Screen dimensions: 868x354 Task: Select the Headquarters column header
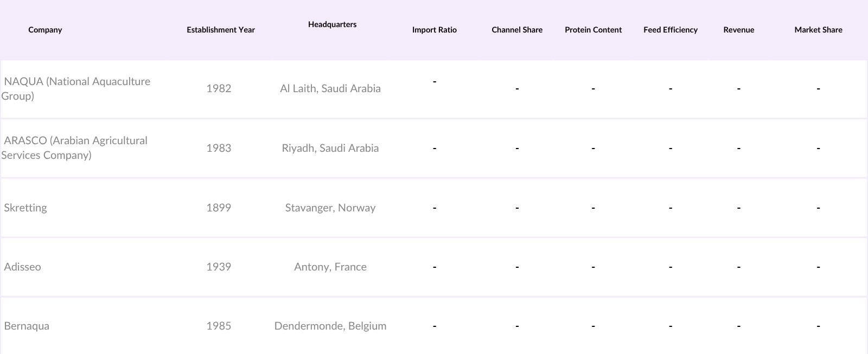click(332, 24)
